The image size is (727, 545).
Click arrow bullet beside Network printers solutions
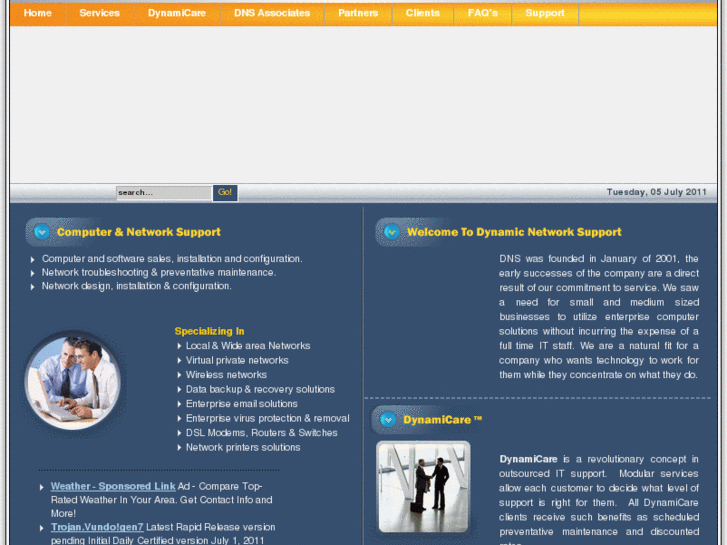pos(179,448)
